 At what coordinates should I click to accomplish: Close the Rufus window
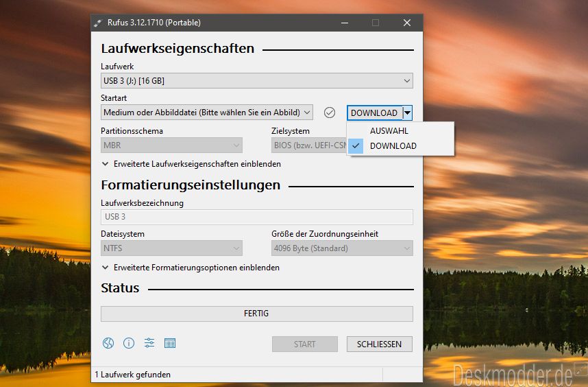coord(407,23)
